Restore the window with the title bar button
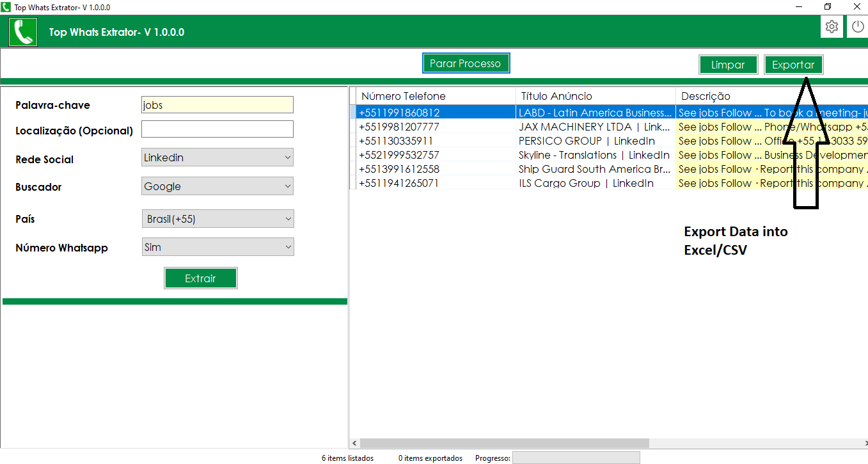Viewport: 868px width, 464px height. pyautogui.click(x=828, y=6)
